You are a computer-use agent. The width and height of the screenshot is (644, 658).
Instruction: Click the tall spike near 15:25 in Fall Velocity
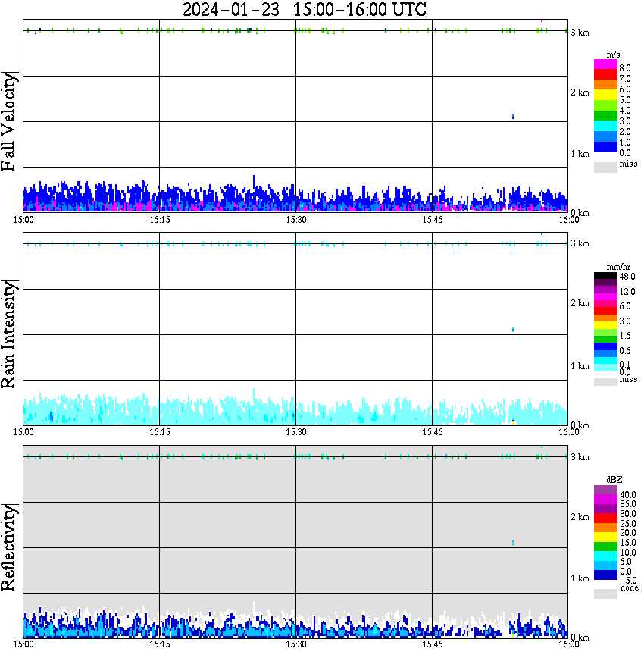(254, 181)
